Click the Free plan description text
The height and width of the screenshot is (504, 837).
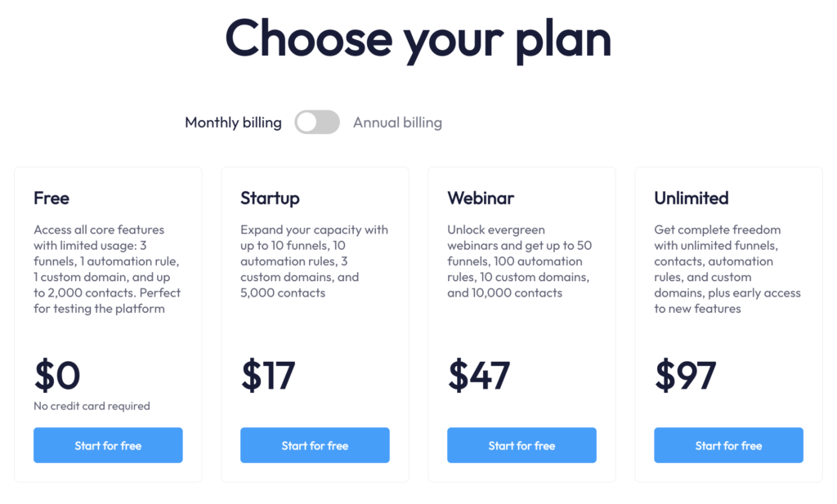[x=107, y=269]
